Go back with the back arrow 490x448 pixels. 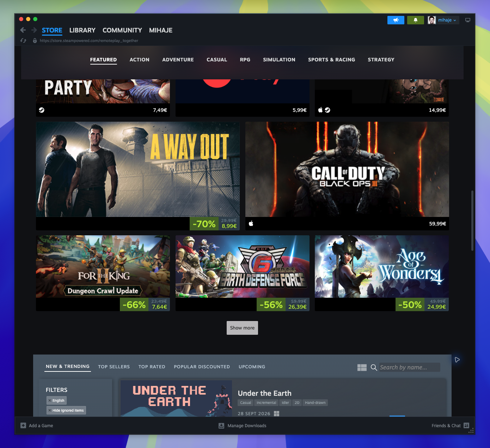pyautogui.click(x=23, y=30)
